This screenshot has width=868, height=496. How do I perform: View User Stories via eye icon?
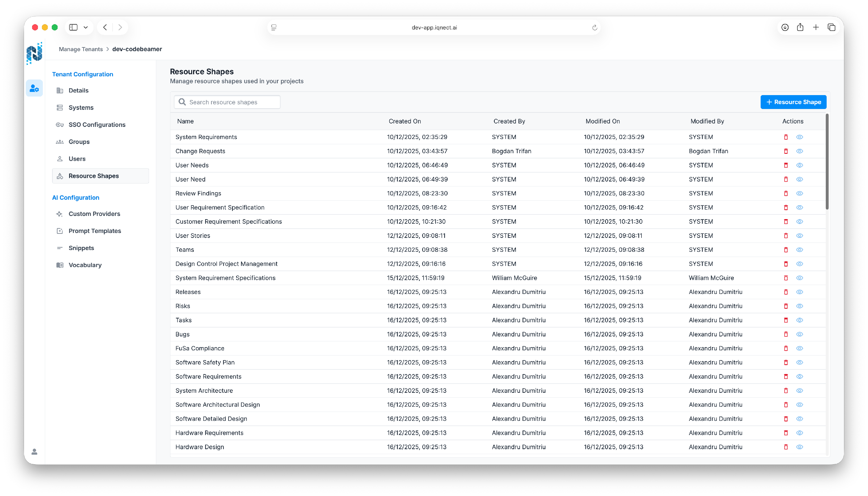(x=799, y=236)
